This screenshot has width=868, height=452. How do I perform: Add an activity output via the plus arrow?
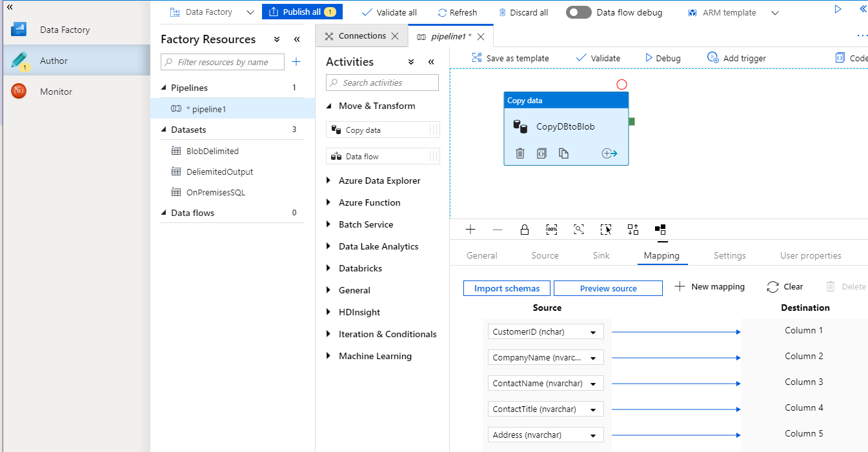click(609, 153)
